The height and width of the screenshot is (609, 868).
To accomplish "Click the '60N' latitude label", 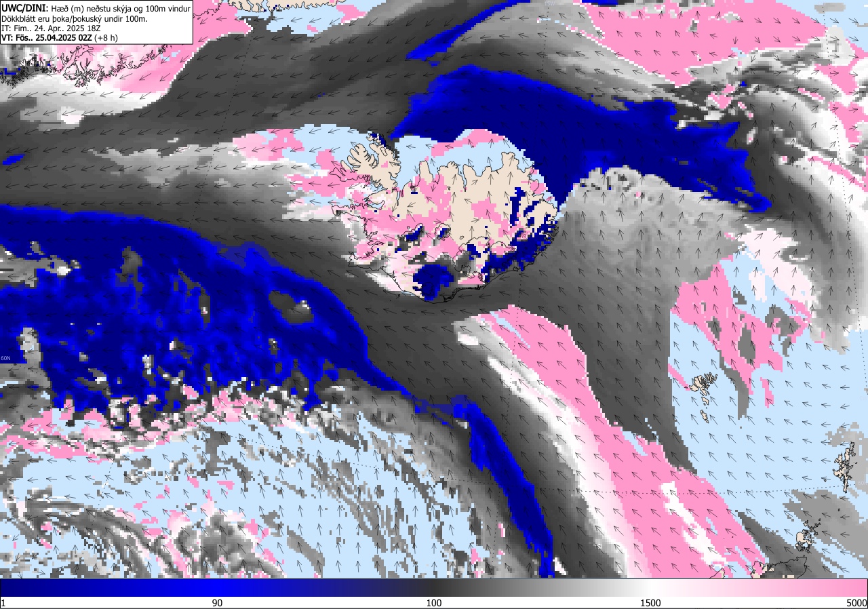I will pyautogui.click(x=6, y=358).
